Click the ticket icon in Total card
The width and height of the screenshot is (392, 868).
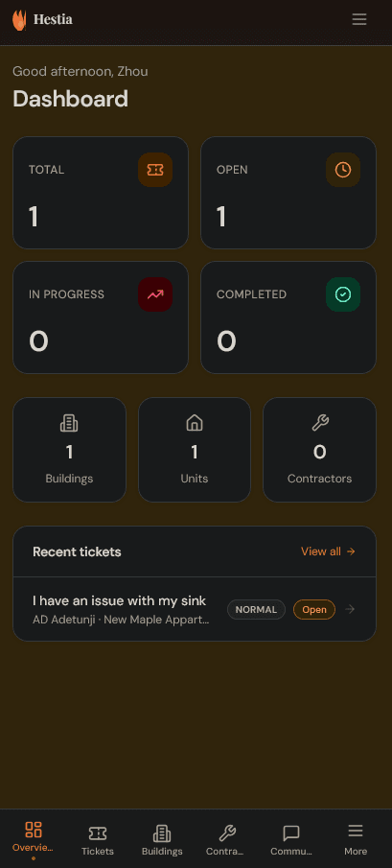pos(155,170)
